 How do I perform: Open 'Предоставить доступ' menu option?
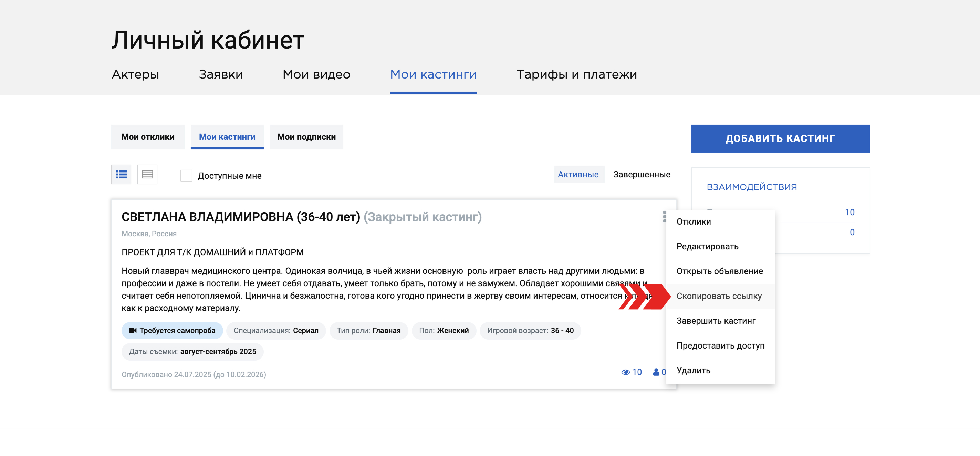coord(720,345)
